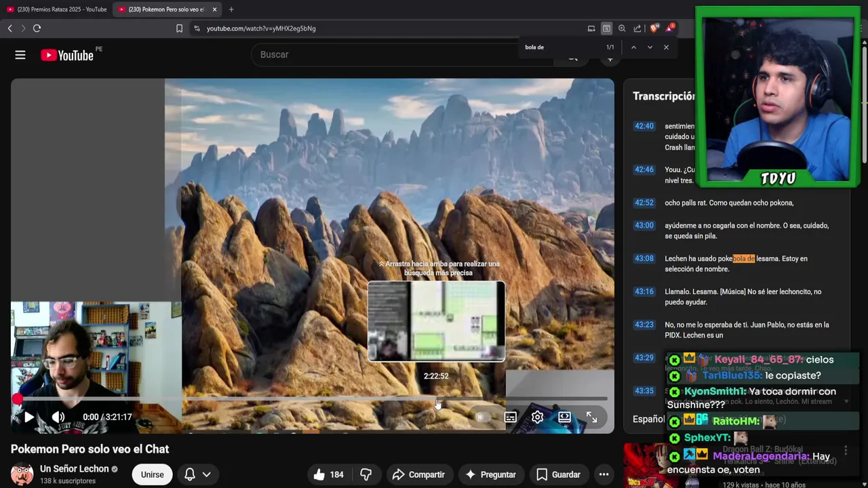Screen dimensions: 868x488
Task: Close the Pokemon Pero solo veo tab
Action: click(214, 9)
